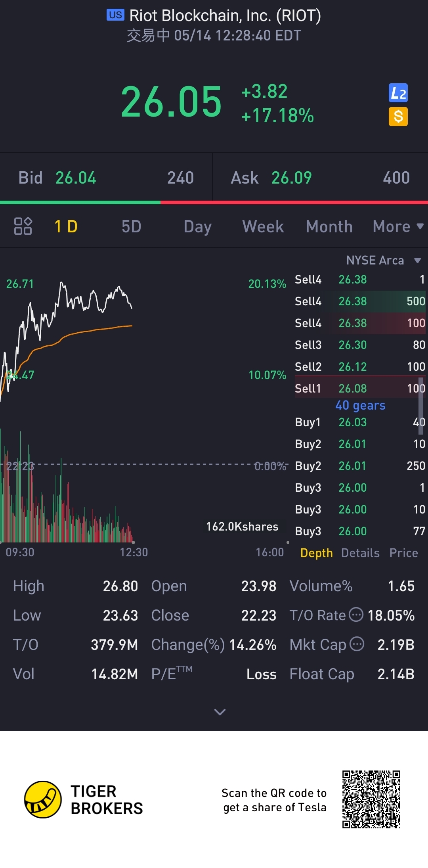Tap the order book scrollbar
The width and height of the screenshot is (428, 868).
point(421,405)
